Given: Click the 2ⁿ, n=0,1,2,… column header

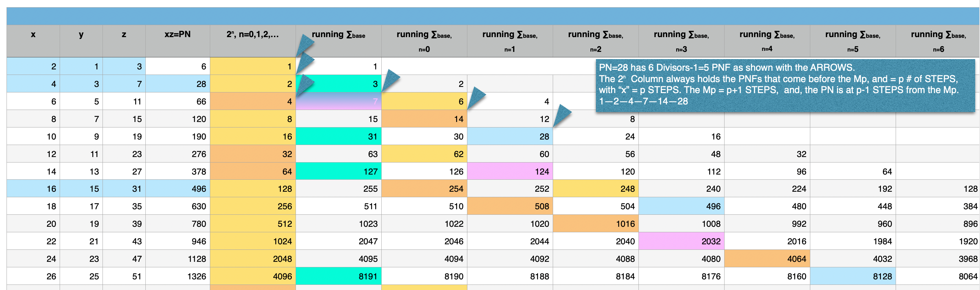Looking at the screenshot, I should tap(253, 35).
